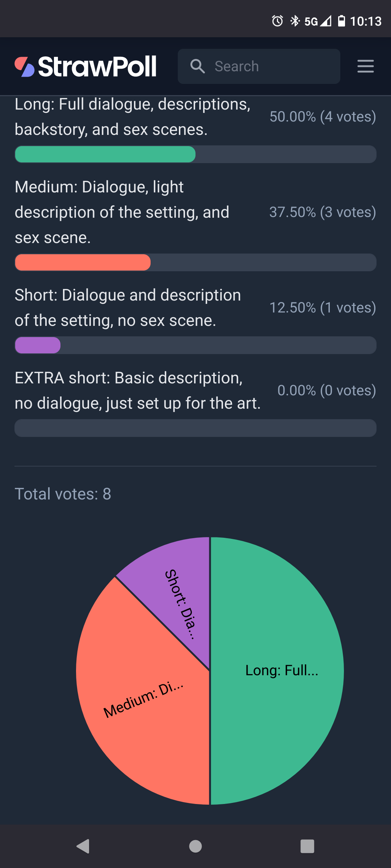Select the green Long pie slice

point(279,705)
